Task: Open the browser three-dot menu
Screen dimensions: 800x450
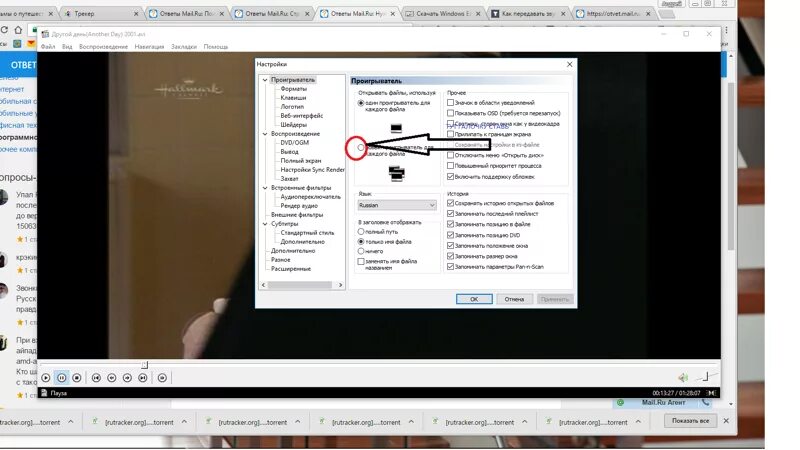Action: point(727,31)
